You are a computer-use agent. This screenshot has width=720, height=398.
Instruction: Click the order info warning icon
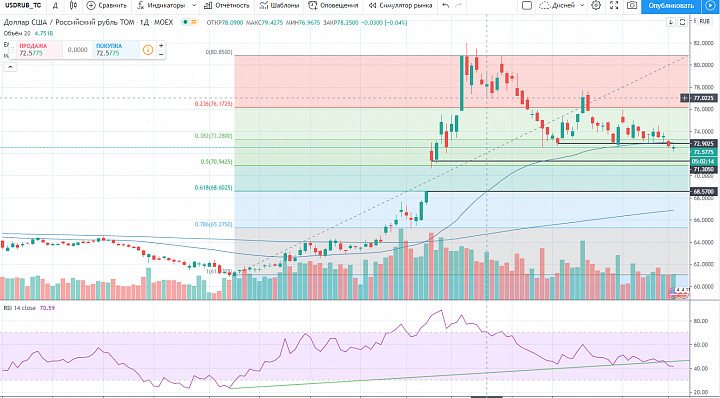tap(148, 50)
